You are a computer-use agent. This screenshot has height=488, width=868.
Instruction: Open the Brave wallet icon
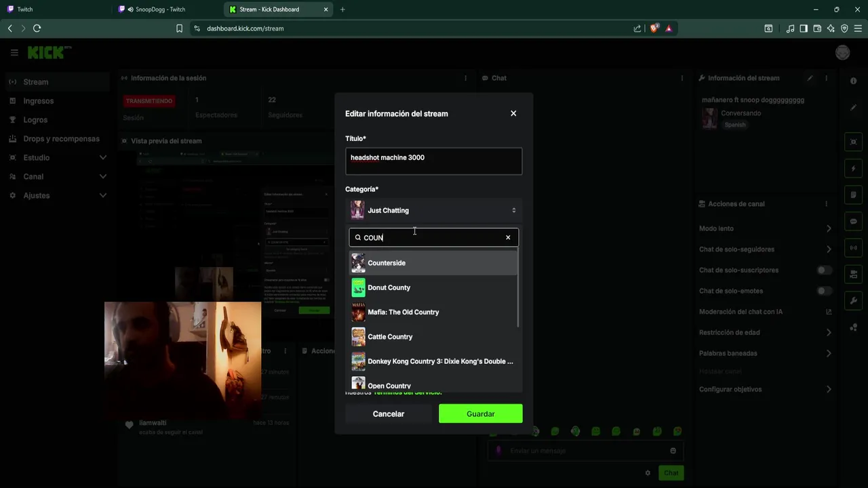tap(817, 28)
